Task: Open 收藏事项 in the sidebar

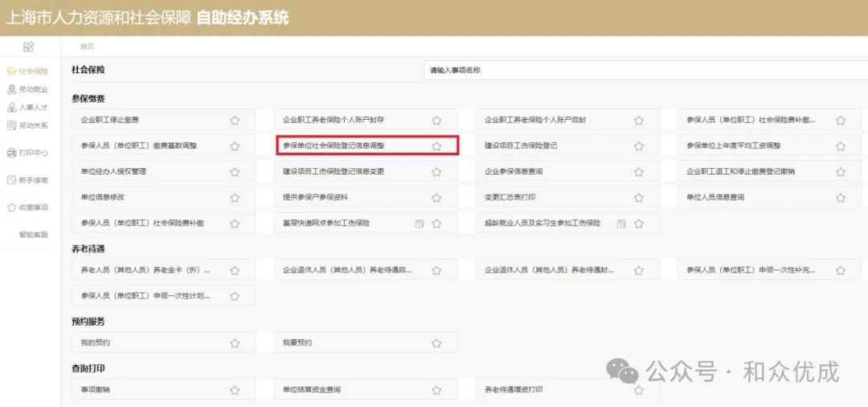Action: point(27,208)
